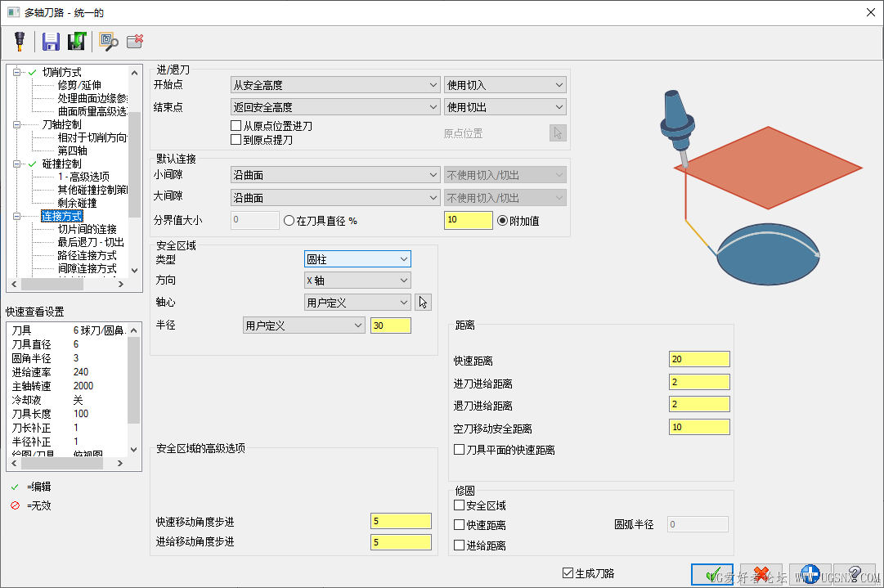Select 修剪/延伸 in the tree
884x588 pixels.
79,85
